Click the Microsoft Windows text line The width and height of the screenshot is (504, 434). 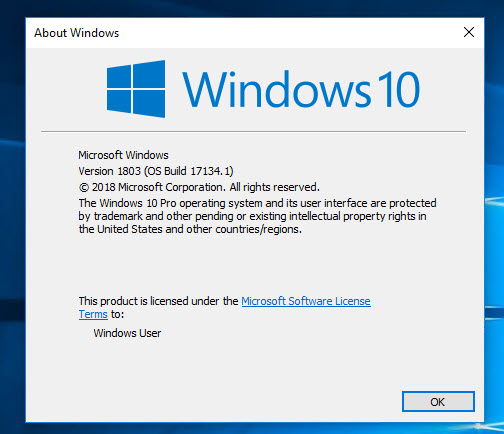(x=123, y=155)
